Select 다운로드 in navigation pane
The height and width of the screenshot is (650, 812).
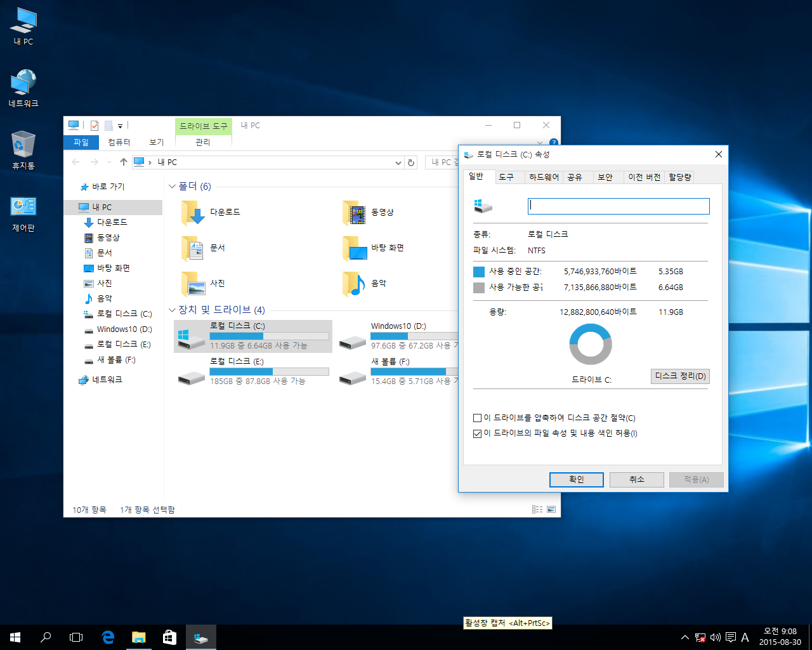point(112,222)
